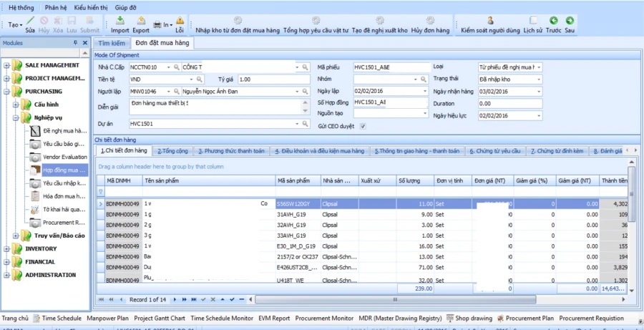Click the Export toolbar icon
Image resolution: width=644 pixels, height=330 pixels.
[x=141, y=21]
